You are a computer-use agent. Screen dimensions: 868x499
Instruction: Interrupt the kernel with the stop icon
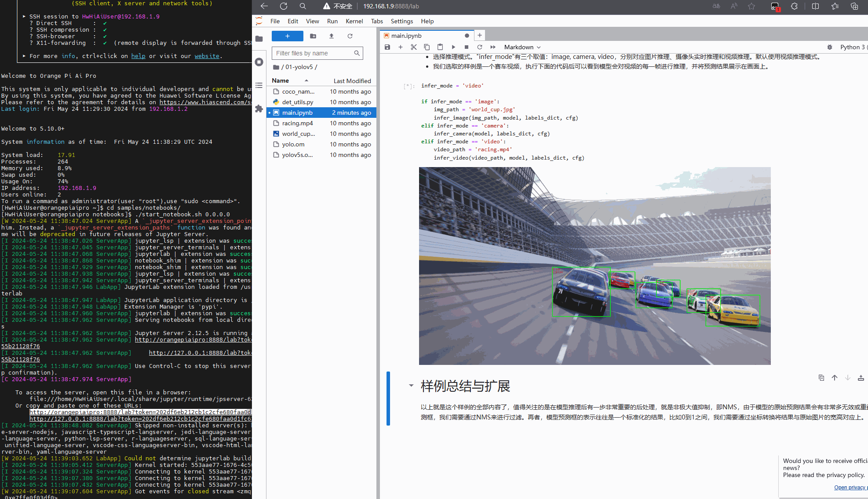click(x=467, y=47)
